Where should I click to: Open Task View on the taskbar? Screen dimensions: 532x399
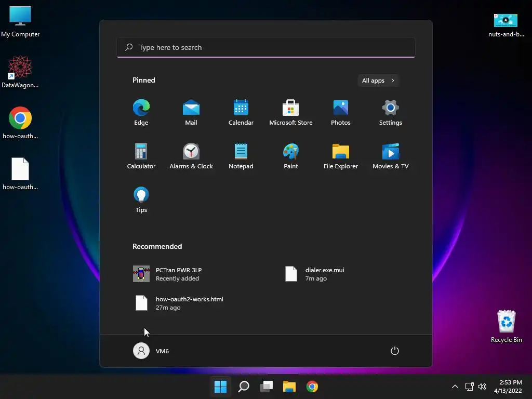click(x=267, y=387)
